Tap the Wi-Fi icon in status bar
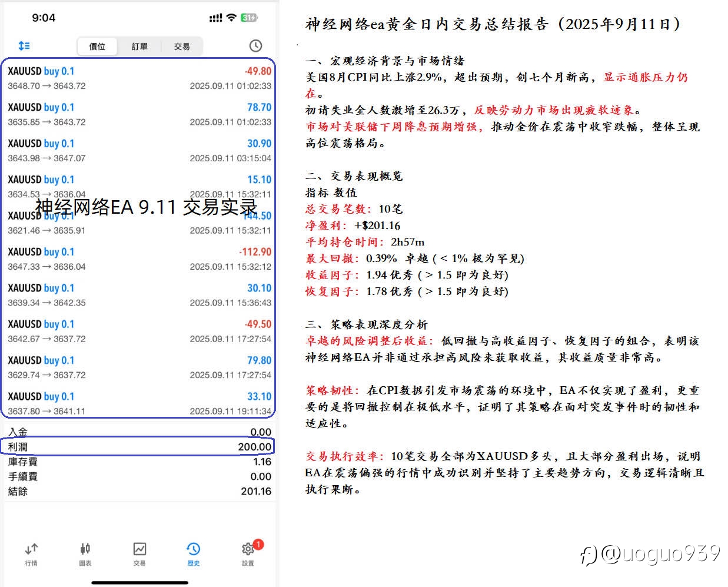The image size is (728, 587). click(231, 18)
